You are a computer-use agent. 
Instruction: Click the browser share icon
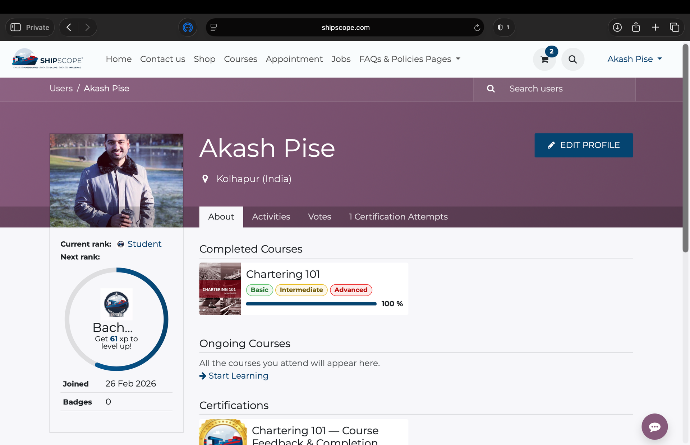636,27
